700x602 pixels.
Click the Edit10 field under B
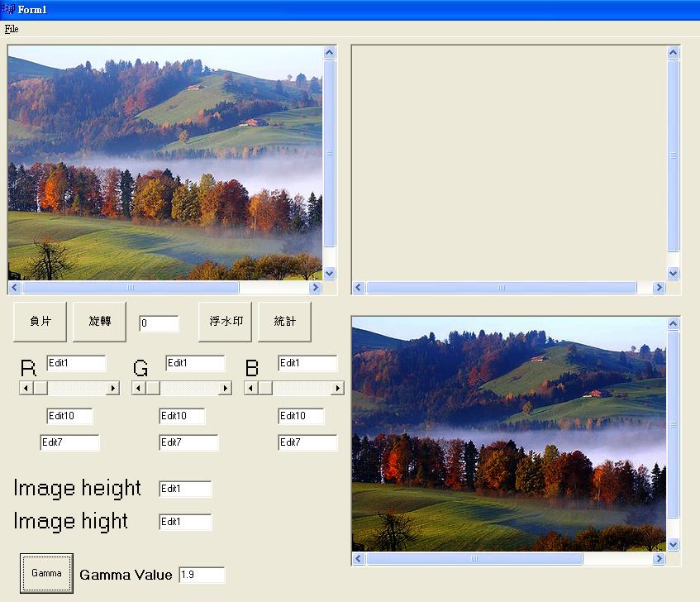(x=301, y=416)
